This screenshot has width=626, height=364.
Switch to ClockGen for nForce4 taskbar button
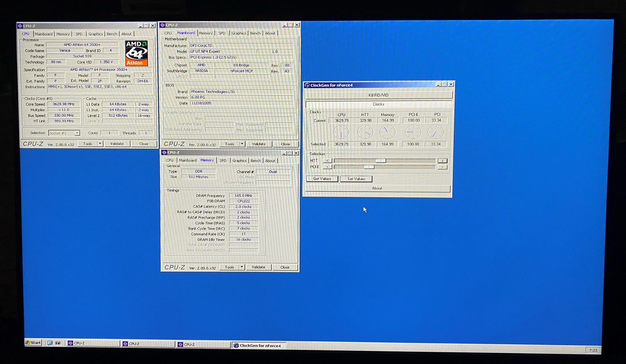tap(259, 345)
